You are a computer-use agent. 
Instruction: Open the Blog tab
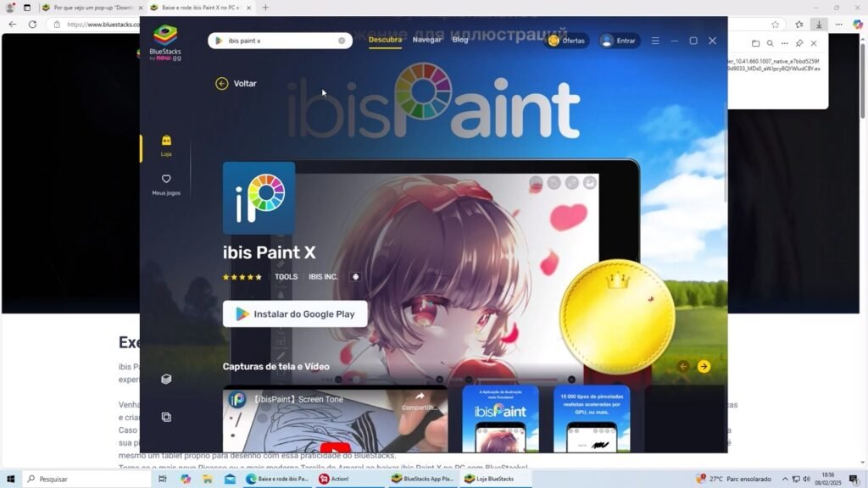click(x=460, y=40)
